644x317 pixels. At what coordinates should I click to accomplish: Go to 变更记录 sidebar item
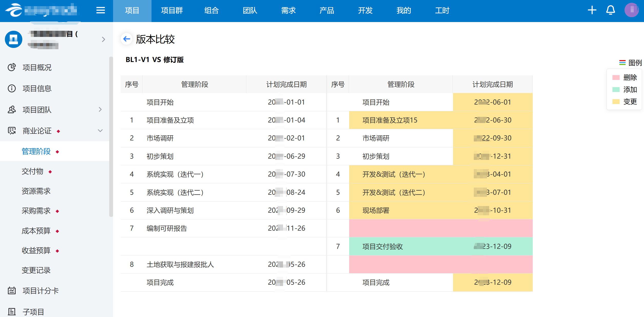coord(36,270)
